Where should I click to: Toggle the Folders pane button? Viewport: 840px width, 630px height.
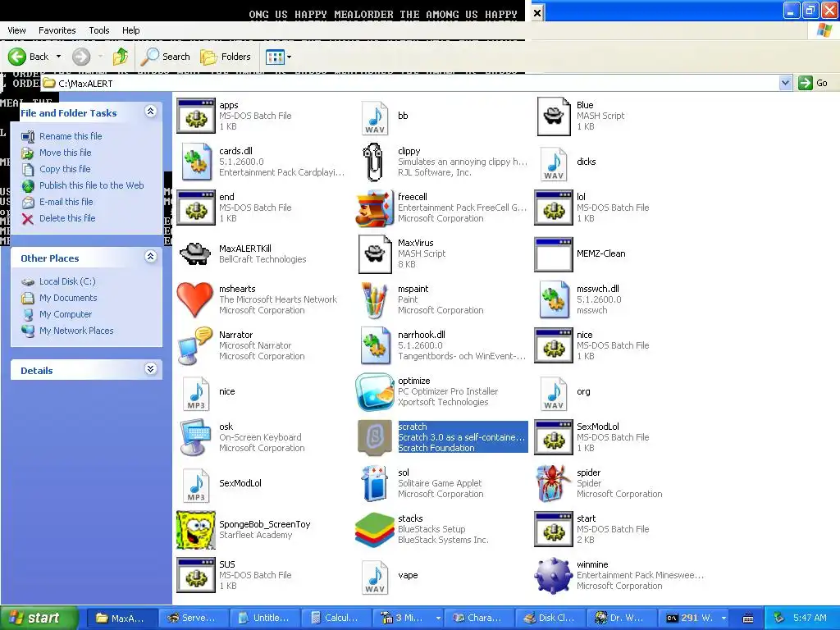(225, 57)
